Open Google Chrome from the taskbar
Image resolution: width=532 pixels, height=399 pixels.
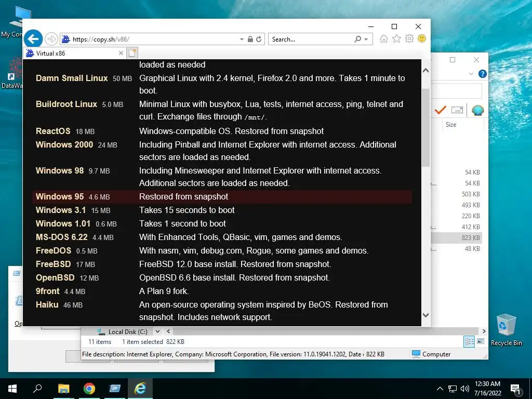coord(89,389)
